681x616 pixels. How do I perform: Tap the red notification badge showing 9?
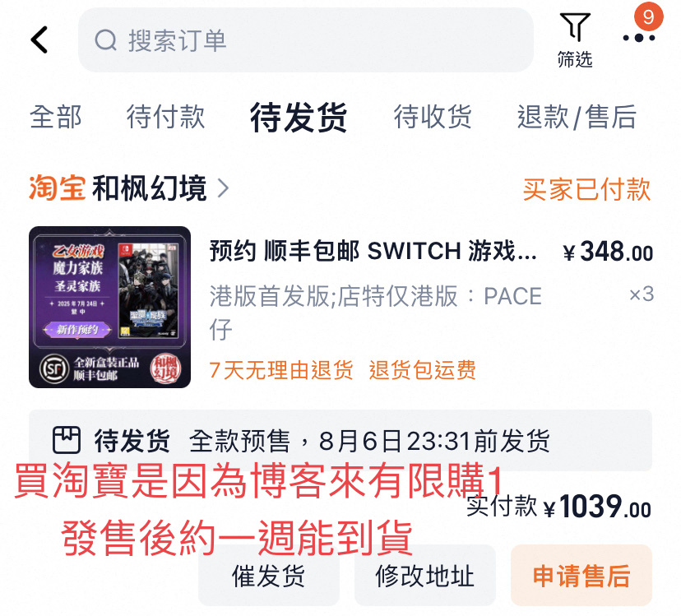(x=648, y=16)
